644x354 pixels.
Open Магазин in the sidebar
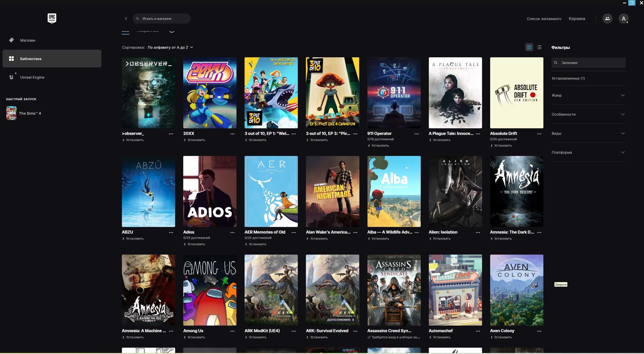(52, 40)
